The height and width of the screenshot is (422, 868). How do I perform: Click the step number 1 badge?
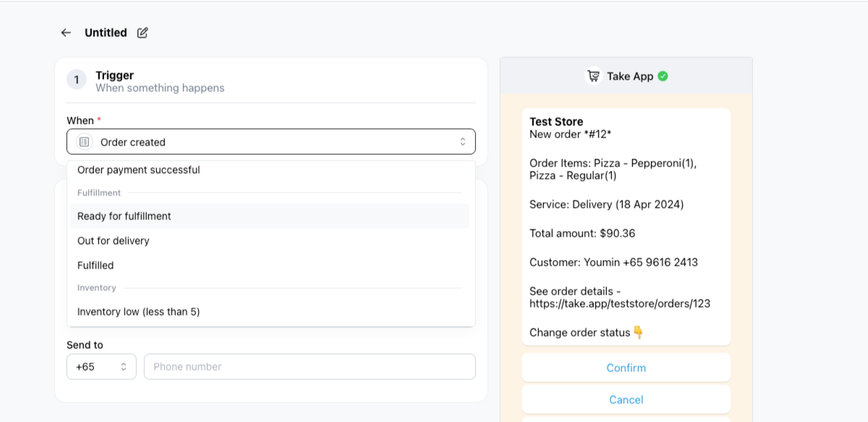pyautogui.click(x=77, y=80)
